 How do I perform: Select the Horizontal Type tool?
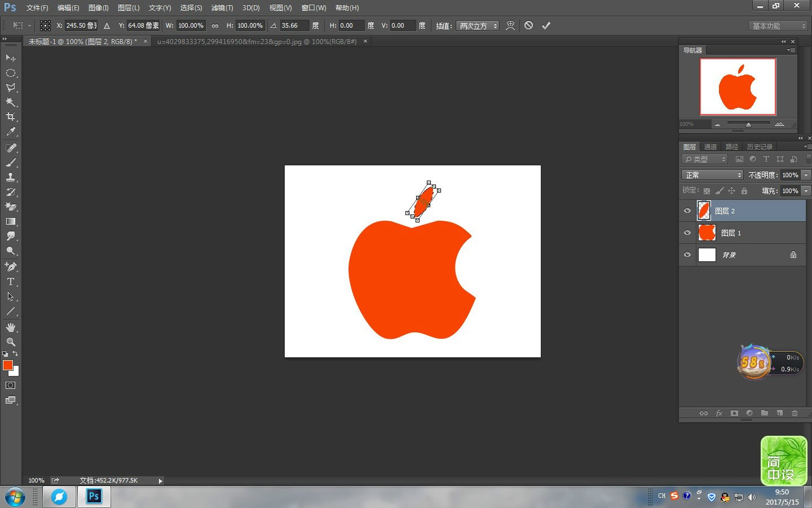[x=11, y=282]
